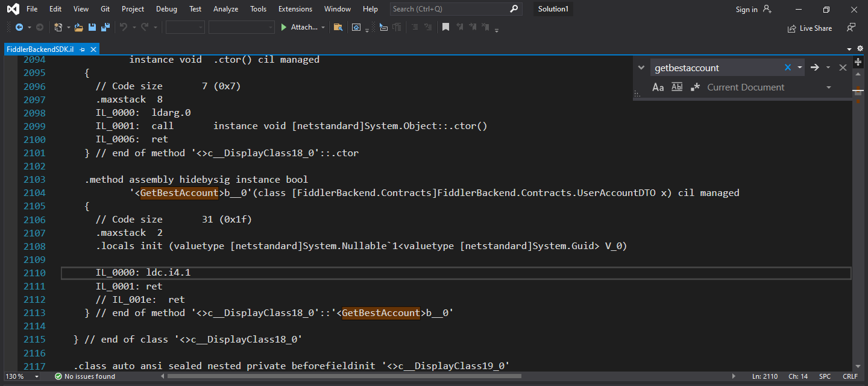Viewport: 868px width, 386px height.
Task: Click the Open File folder icon
Action: 78,27
